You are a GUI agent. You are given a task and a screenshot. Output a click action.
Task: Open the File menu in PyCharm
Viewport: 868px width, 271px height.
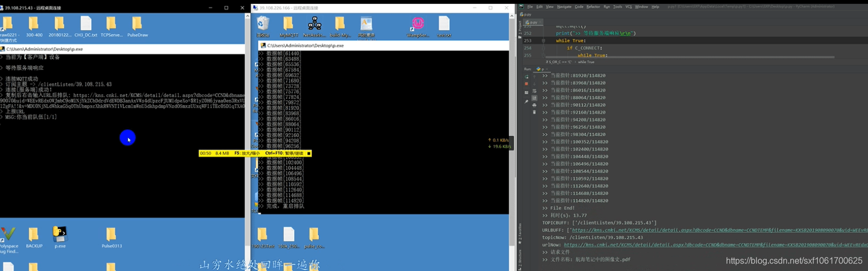pos(530,6)
